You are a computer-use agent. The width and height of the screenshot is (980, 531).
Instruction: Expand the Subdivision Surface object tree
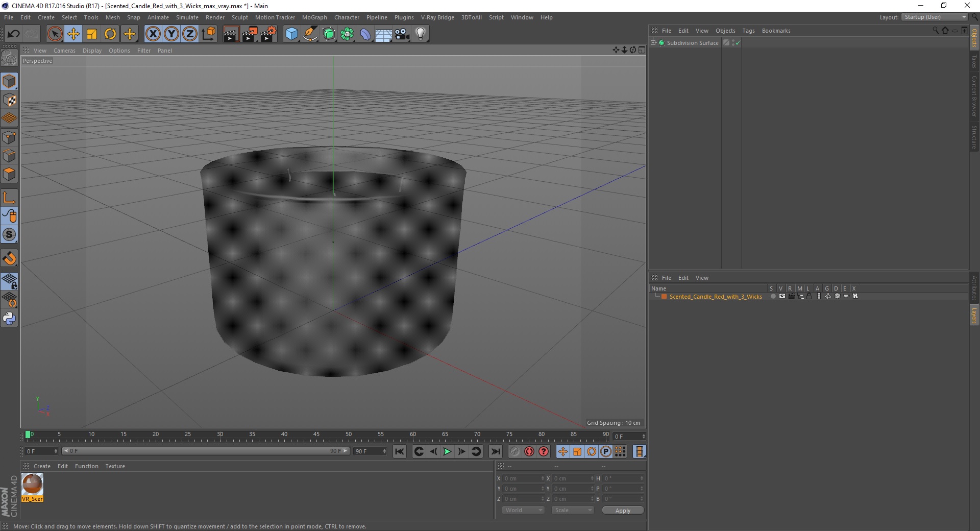(653, 43)
